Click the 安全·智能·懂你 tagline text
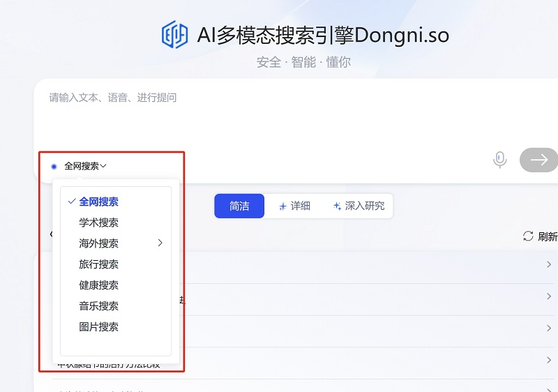 tap(303, 62)
